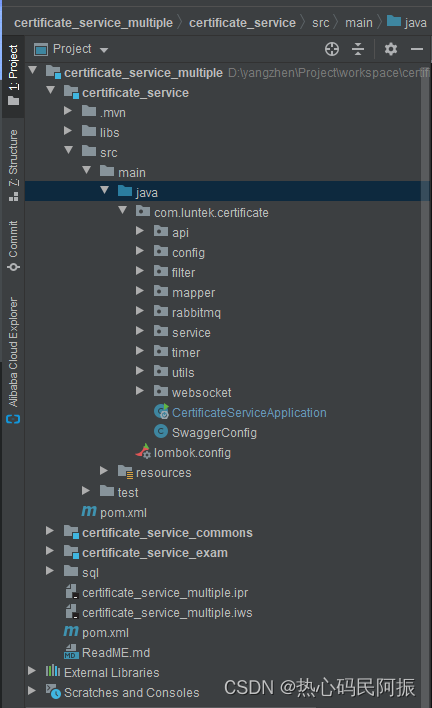Open the Project panel settings gear

tap(390, 49)
